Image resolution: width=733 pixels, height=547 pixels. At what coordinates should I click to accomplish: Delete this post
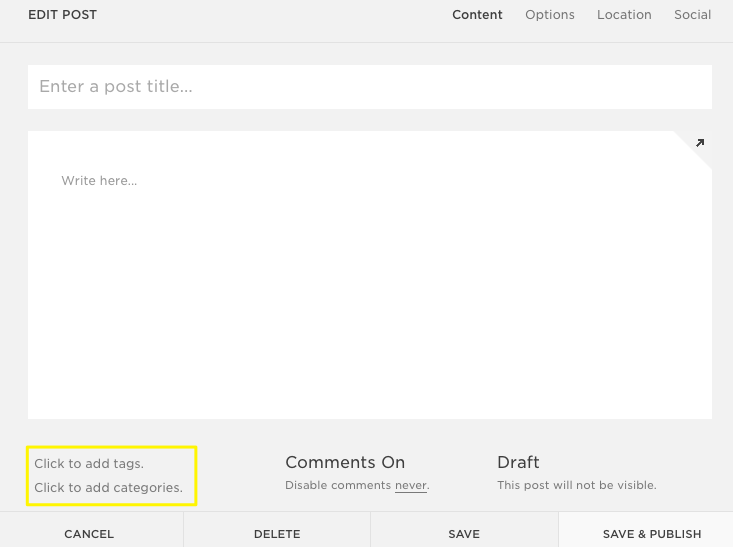pos(277,534)
